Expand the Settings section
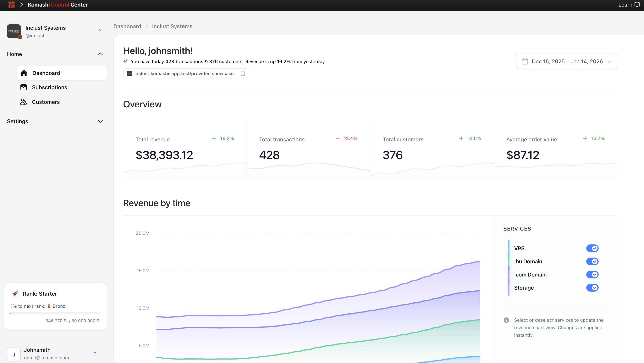This screenshot has height=363, width=644. [100, 121]
